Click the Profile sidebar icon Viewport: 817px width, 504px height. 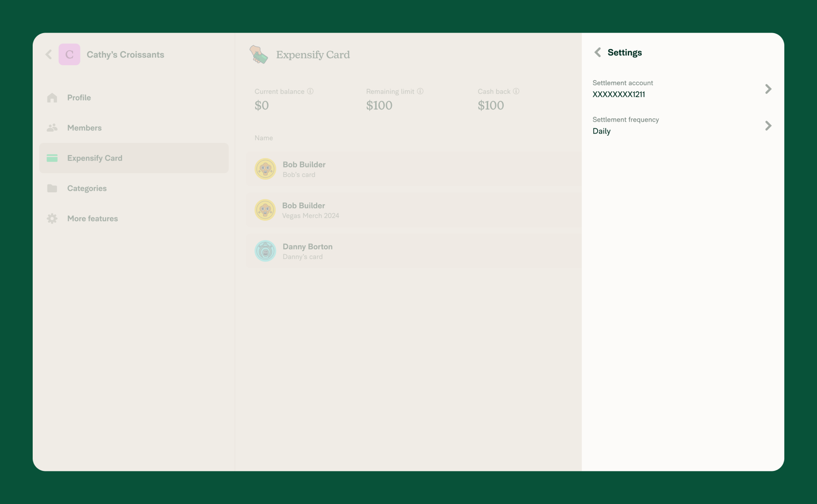click(x=52, y=97)
